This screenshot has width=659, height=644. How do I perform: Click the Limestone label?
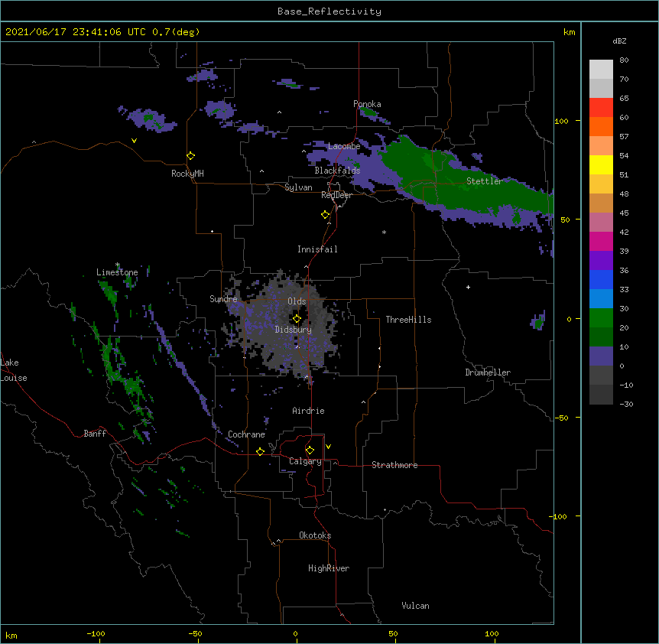click(117, 272)
